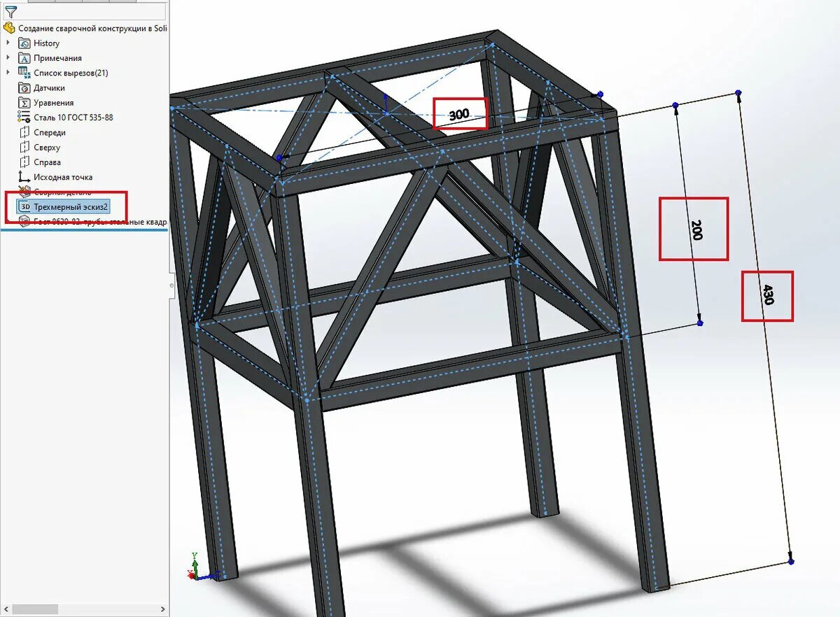Click the Спереди plane icon
Image resolution: width=840 pixels, height=617 pixels.
[24, 132]
